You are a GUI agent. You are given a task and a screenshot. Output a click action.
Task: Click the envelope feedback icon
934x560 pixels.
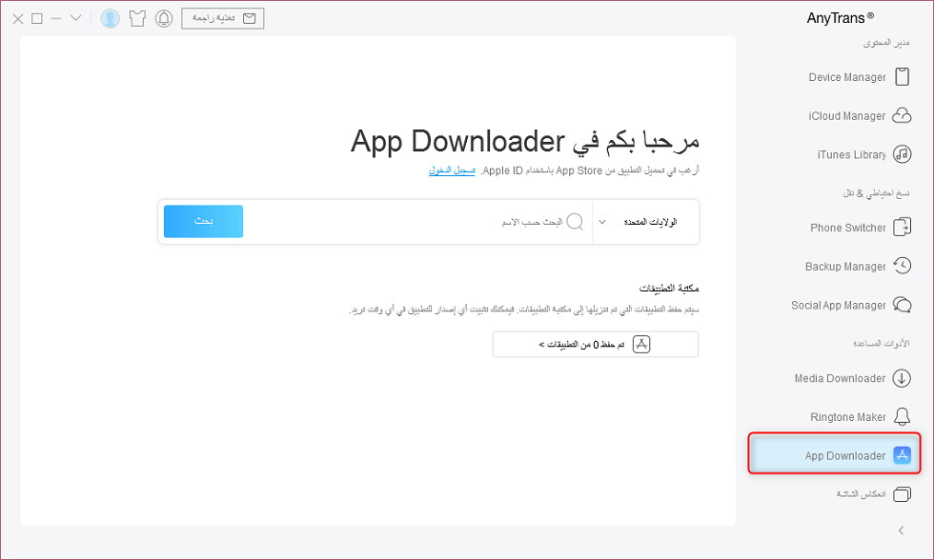coord(250,18)
